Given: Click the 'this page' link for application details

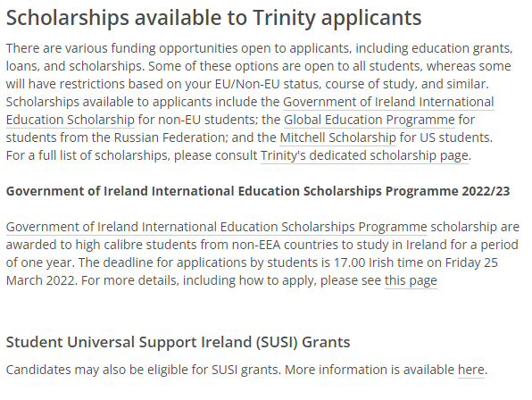Looking at the screenshot, I should coord(411,280).
